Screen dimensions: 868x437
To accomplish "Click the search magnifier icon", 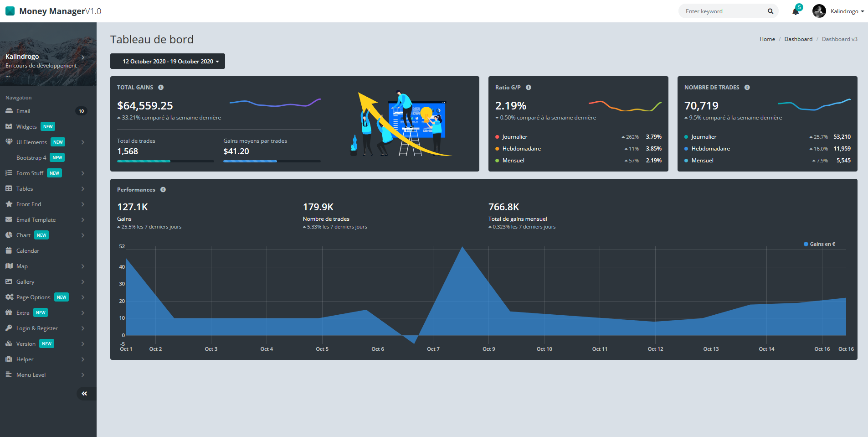I will click(770, 11).
